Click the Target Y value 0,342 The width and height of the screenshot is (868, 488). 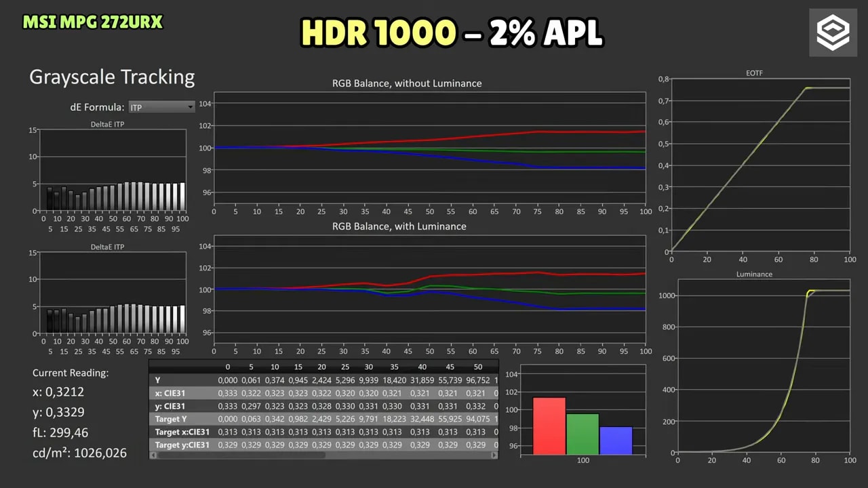tap(275, 419)
